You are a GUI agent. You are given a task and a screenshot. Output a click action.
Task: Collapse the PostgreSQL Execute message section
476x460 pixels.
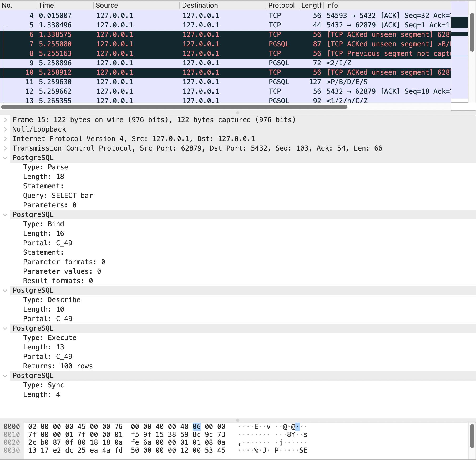pos(5,328)
